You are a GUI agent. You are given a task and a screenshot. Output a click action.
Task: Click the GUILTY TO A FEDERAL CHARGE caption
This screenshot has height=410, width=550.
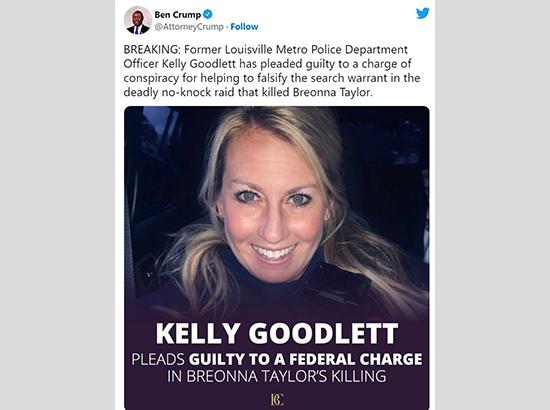pos(306,359)
